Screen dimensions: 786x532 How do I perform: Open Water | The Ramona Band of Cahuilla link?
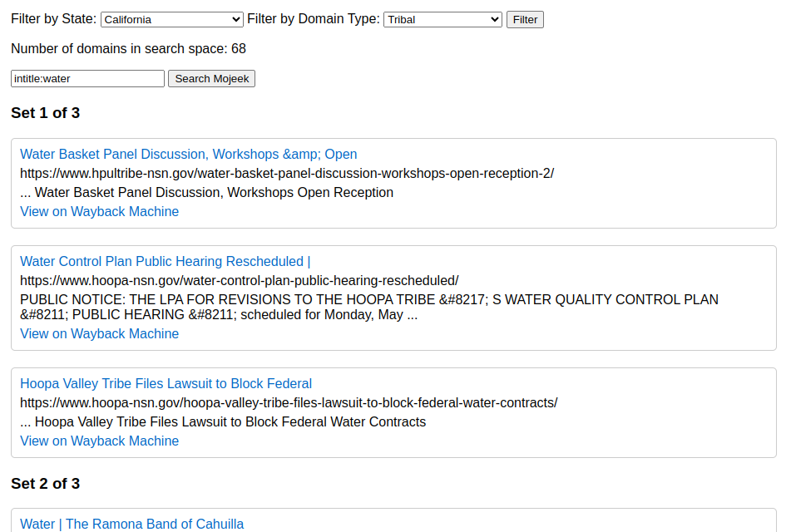coord(132,524)
